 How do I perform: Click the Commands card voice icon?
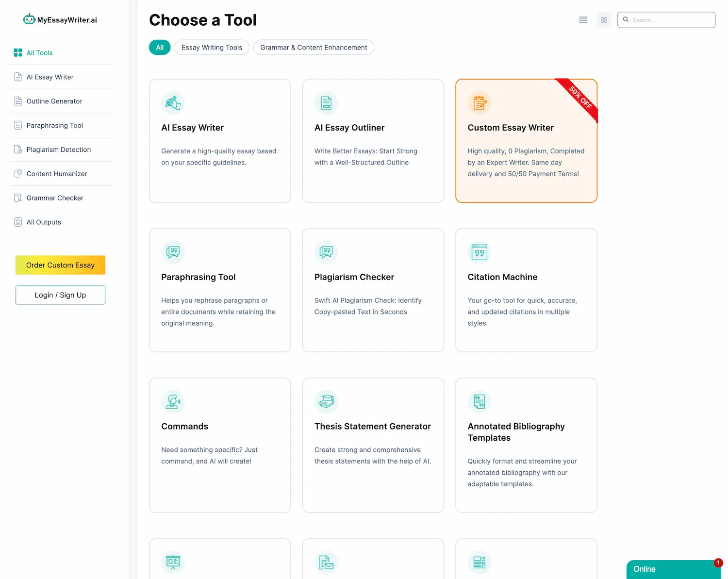pos(173,402)
